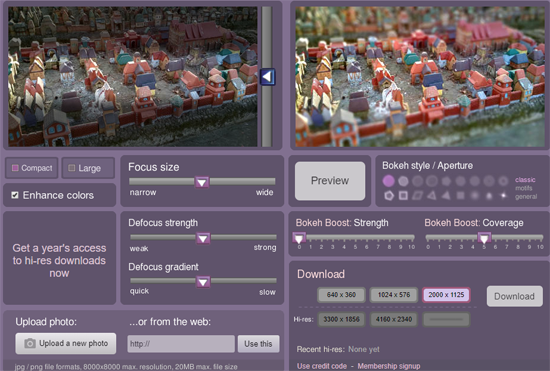This screenshot has width=550, height=371.
Task: Open the Use credit code link
Action: (322, 366)
